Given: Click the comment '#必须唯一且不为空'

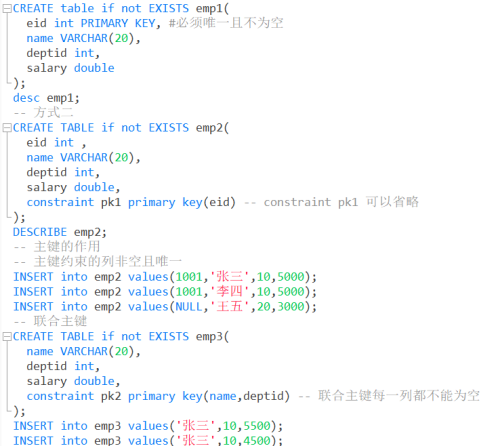Looking at the screenshot, I should coord(226,23).
